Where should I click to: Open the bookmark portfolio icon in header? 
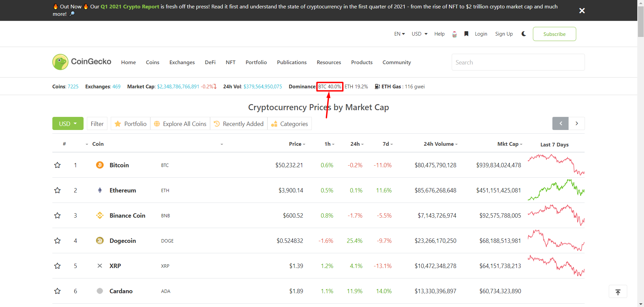point(466,34)
